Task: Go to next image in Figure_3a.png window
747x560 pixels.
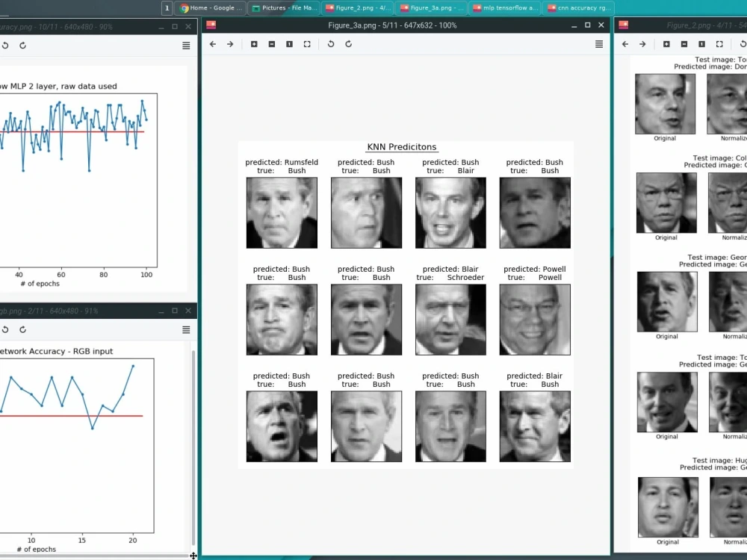Action: click(230, 44)
